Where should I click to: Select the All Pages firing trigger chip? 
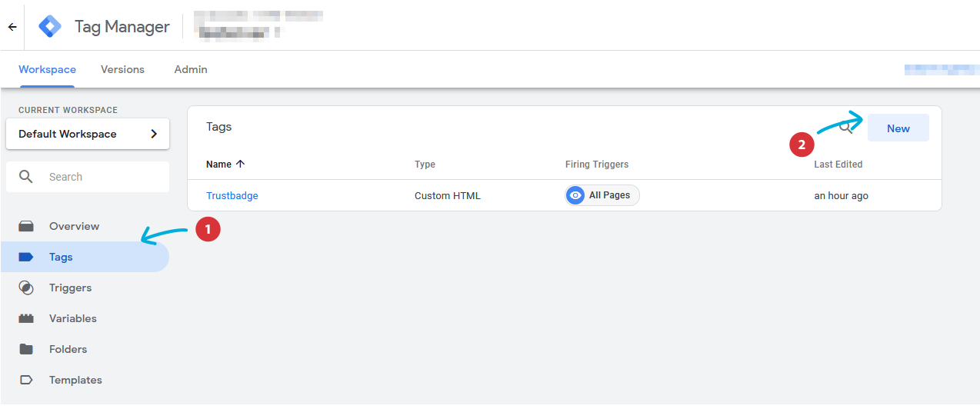tap(602, 195)
